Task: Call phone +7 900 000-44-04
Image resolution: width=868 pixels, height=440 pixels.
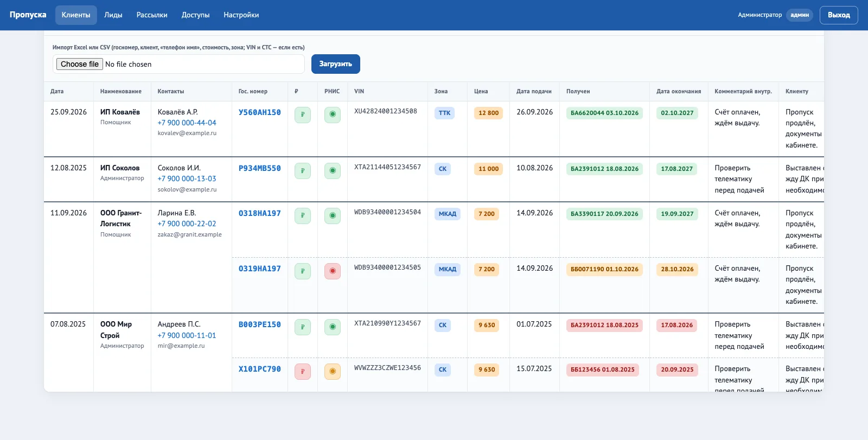Action: pos(187,123)
